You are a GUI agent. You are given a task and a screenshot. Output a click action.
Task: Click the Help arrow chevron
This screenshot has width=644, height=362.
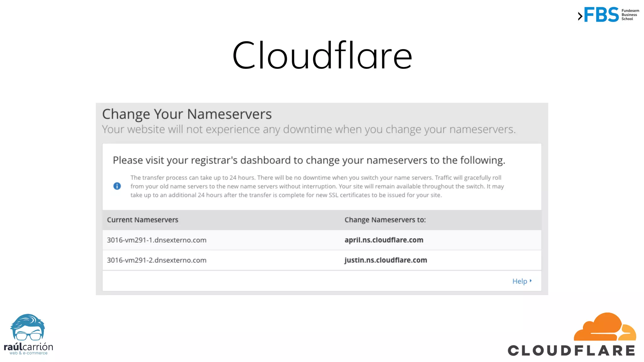[x=530, y=281]
